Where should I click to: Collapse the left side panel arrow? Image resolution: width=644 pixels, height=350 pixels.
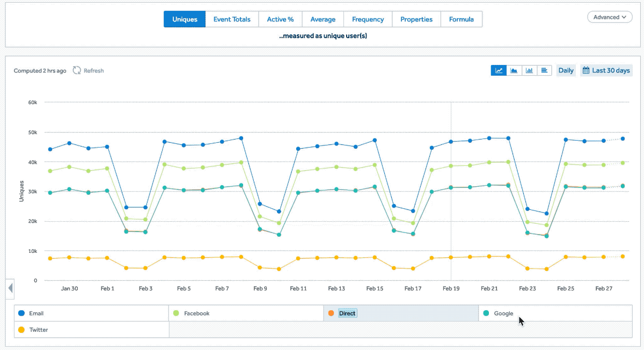[10, 289]
